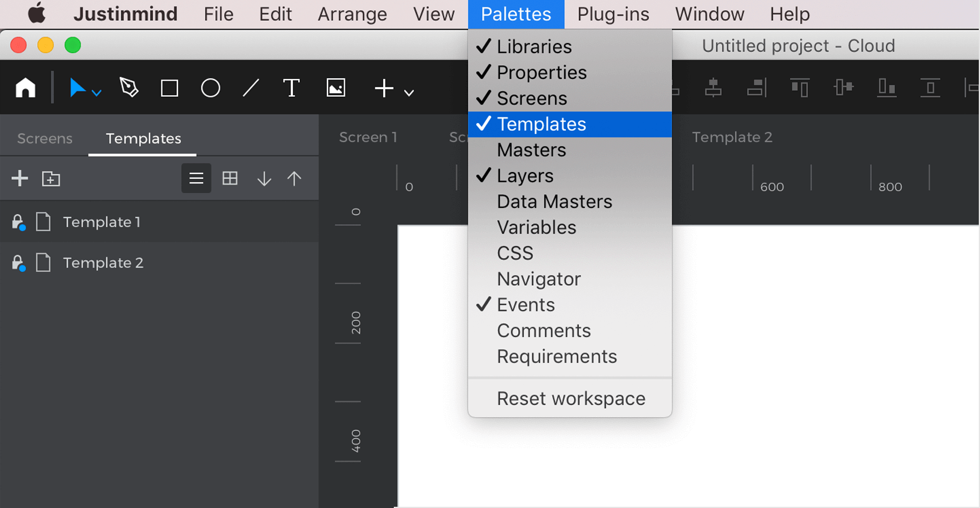
Task: Choose Reset workspace menu item
Action: [570, 398]
